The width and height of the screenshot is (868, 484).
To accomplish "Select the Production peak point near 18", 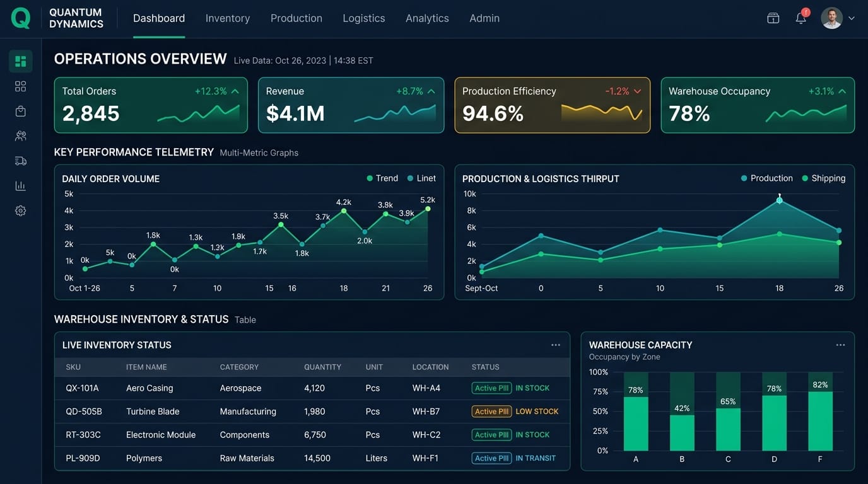I will coord(780,200).
